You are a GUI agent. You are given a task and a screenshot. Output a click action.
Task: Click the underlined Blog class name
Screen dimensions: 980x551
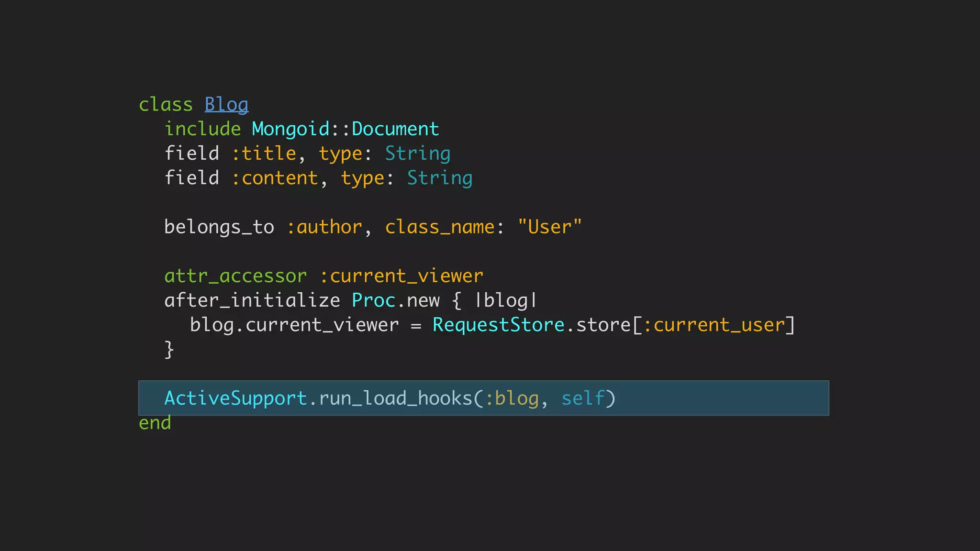pos(226,105)
